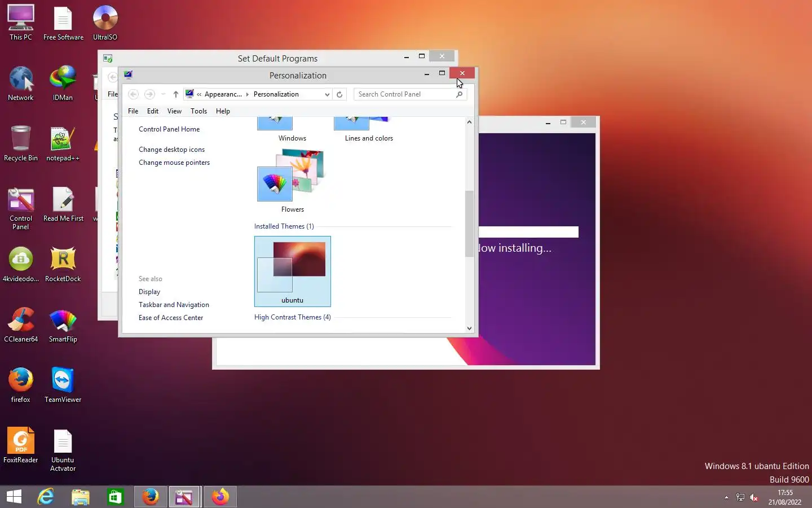The width and height of the screenshot is (812, 508).
Task: Open the Edit menu in Personalization
Action: (x=153, y=111)
